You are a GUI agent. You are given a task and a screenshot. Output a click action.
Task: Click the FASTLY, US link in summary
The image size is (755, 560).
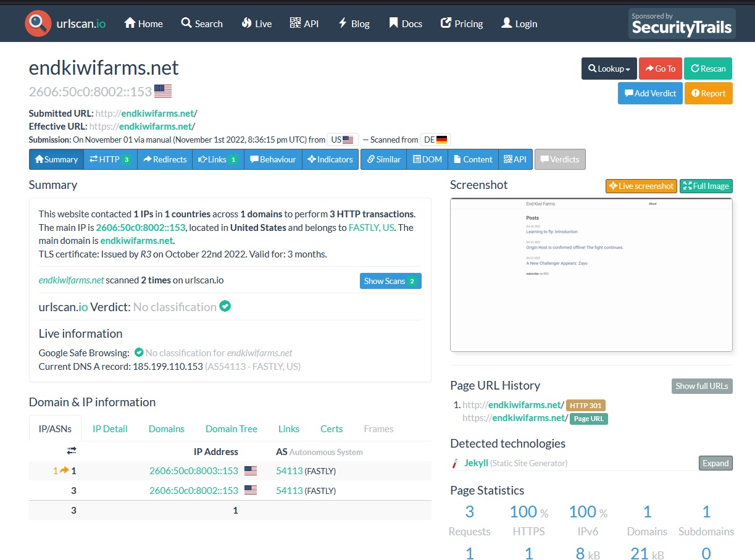point(372,227)
